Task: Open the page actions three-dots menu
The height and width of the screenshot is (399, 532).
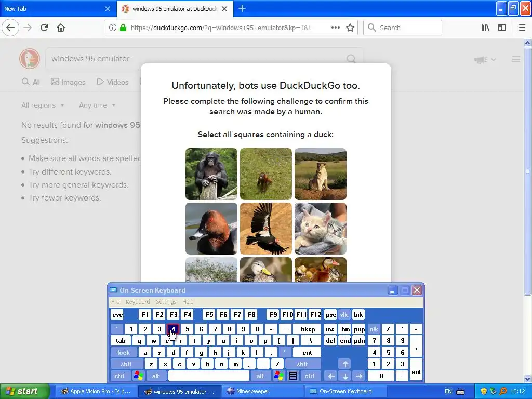Action: (x=335, y=28)
